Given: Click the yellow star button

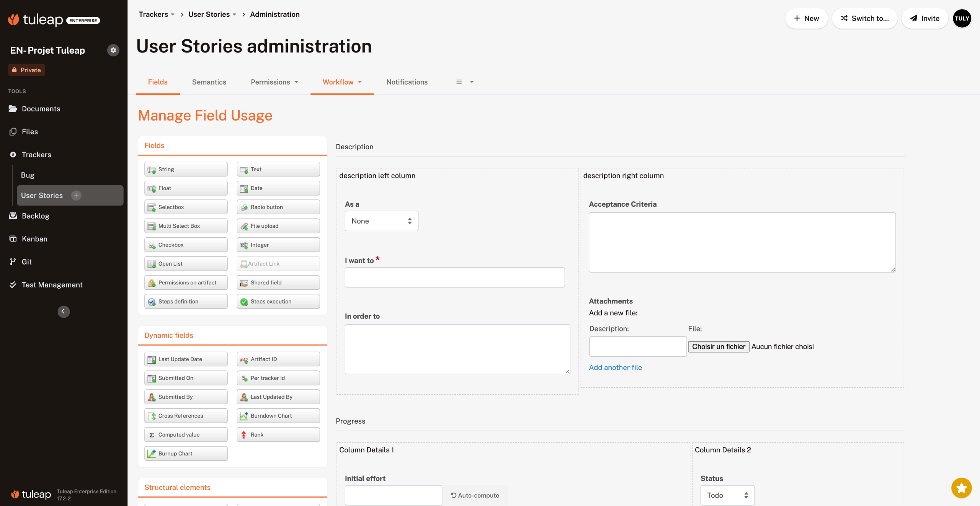Looking at the screenshot, I should [x=961, y=488].
